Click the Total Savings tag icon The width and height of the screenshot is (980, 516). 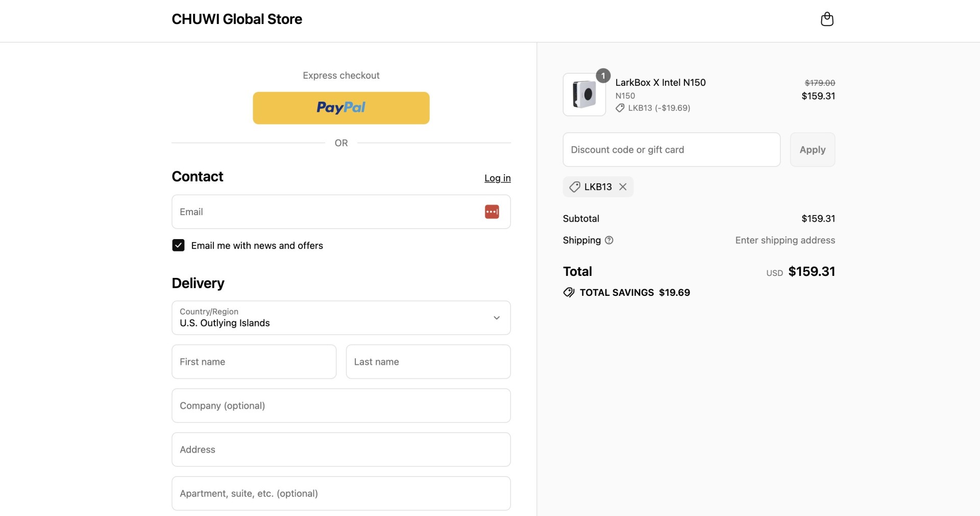pos(569,293)
